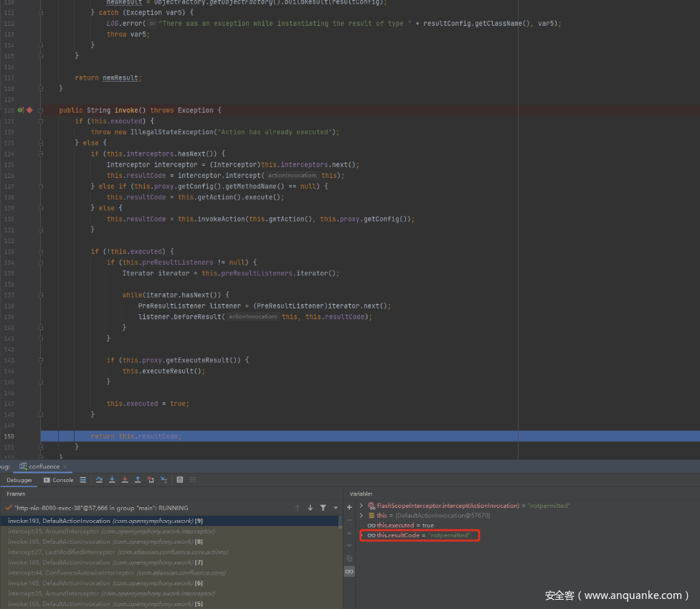Viewport: 700px width, 609px height.
Task: Click the implemented-method gutter icon on line 120
Action: (x=21, y=110)
